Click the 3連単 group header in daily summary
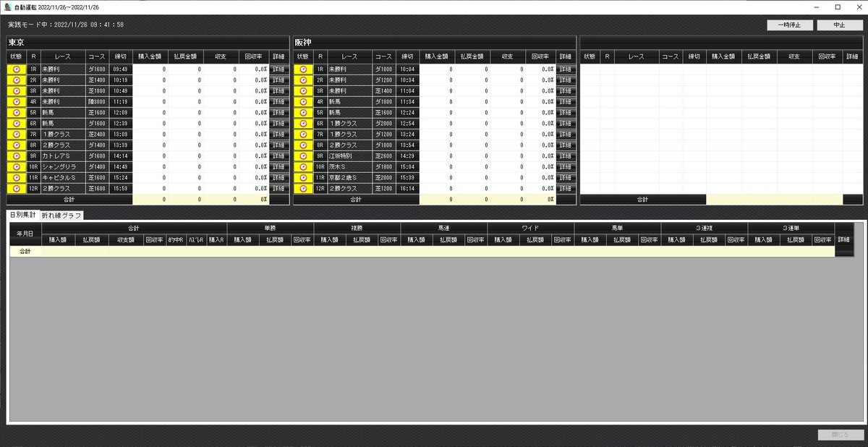This screenshot has width=868, height=447. tap(791, 228)
